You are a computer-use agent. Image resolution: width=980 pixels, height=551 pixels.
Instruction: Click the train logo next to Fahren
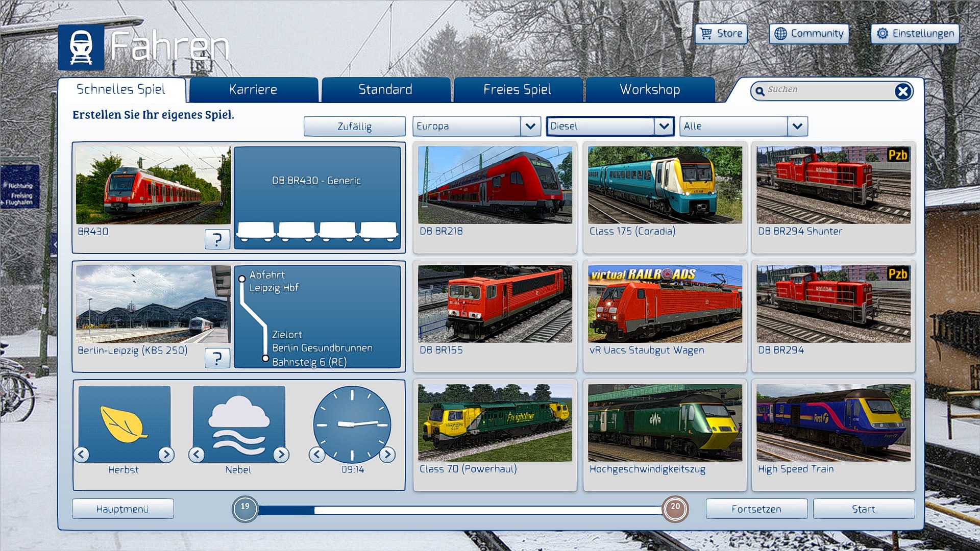pos(81,47)
